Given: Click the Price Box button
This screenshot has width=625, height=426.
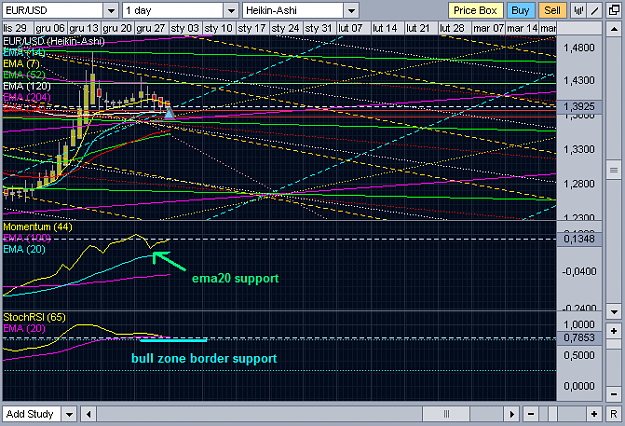Looking at the screenshot, I should tap(476, 10).
